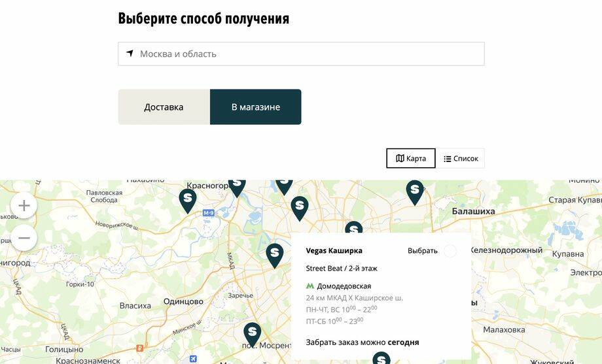Image resolution: width=602 pixels, height=364 pixels.
Task: Click the metro icon beside Домодедовская
Action: 310,286
